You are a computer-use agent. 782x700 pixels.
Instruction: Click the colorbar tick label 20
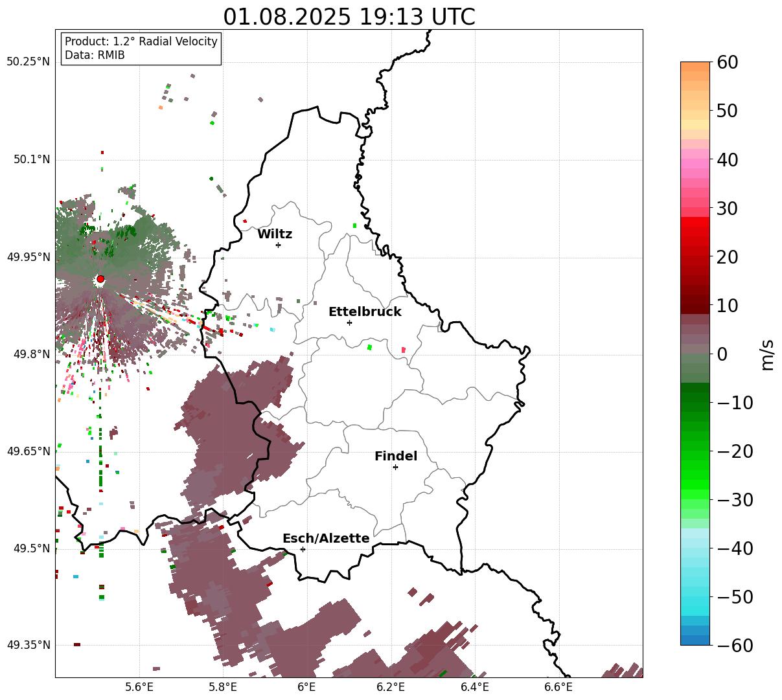[x=728, y=257]
